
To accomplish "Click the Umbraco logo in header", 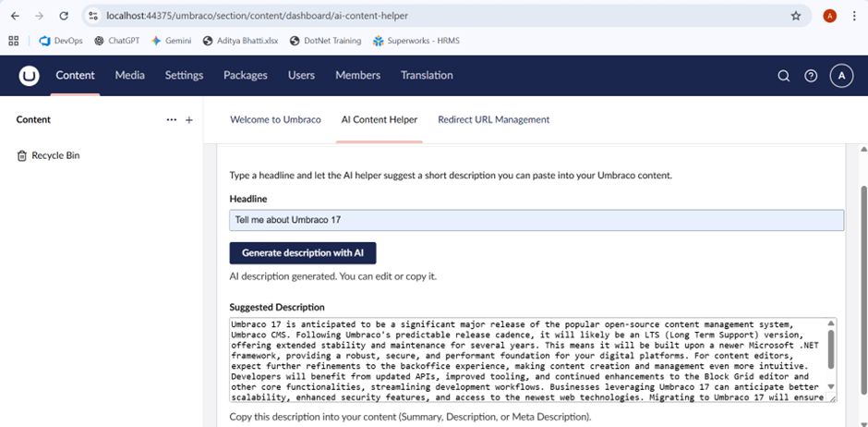I will pos(30,76).
